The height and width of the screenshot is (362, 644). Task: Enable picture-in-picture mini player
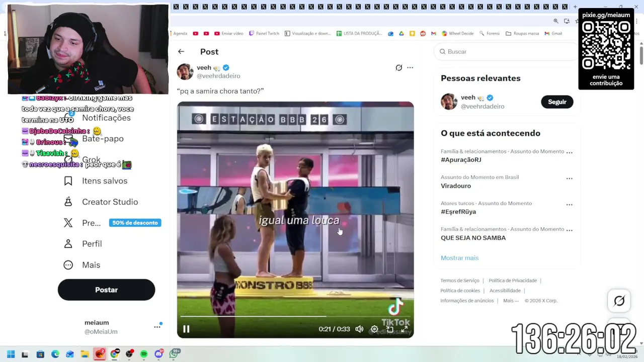tap(390, 329)
